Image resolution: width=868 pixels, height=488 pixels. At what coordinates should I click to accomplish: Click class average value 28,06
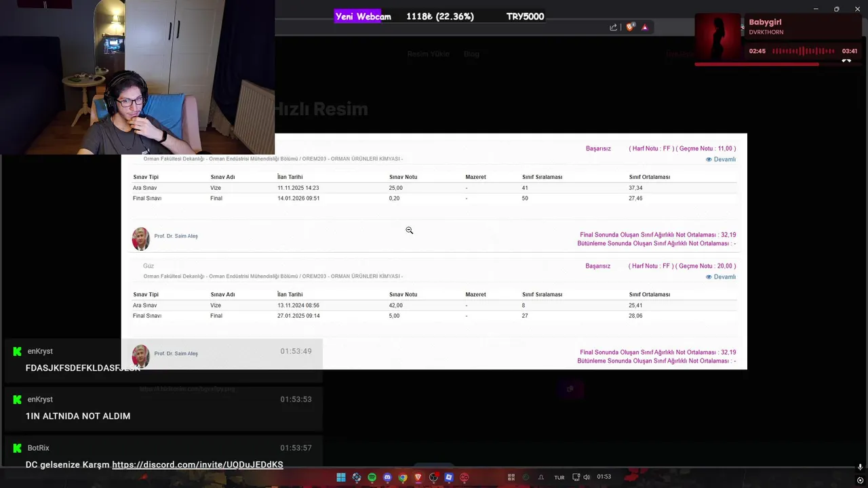tap(635, 316)
